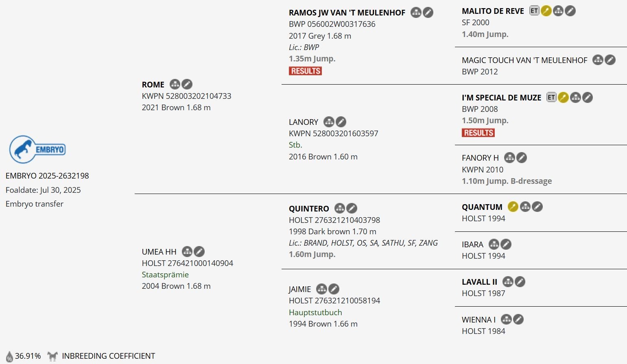Open RESULTS for I'm Special de Muze
The width and height of the screenshot is (627, 364).
click(478, 133)
